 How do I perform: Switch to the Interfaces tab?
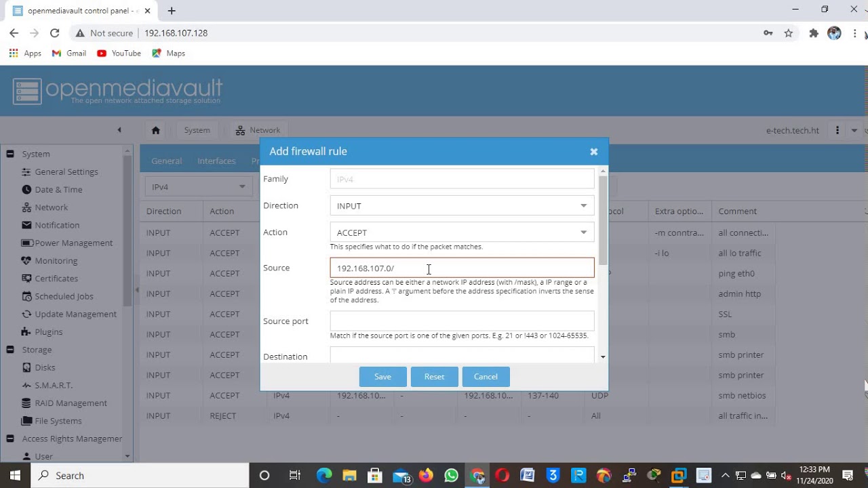click(216, 161)
